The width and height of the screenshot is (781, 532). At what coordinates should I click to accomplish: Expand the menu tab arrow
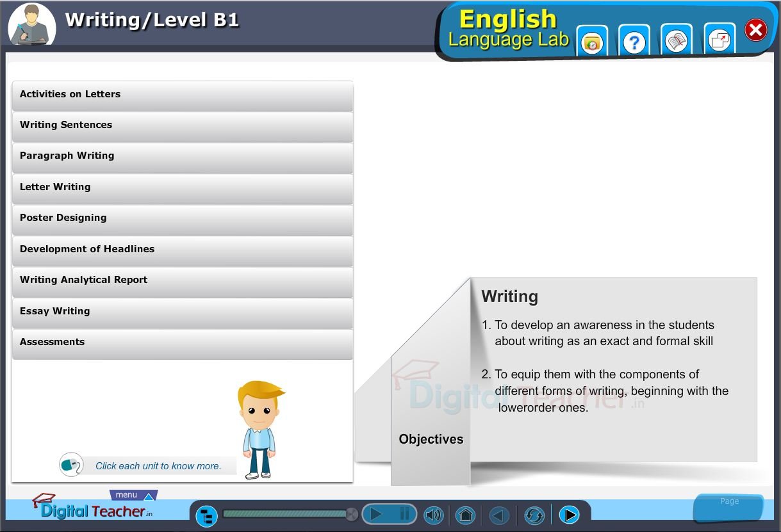tap(149, 497)
